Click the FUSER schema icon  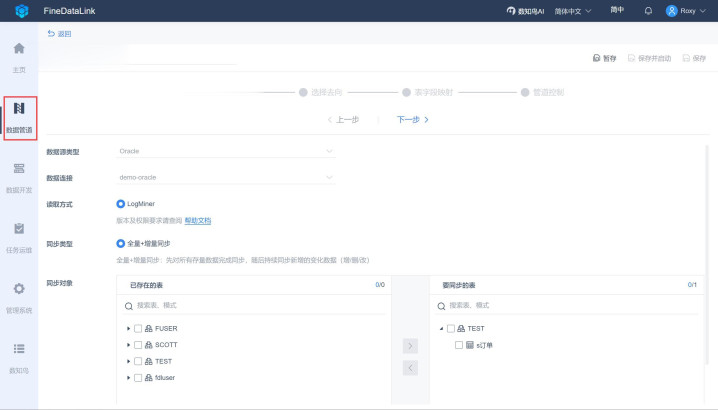148,328
